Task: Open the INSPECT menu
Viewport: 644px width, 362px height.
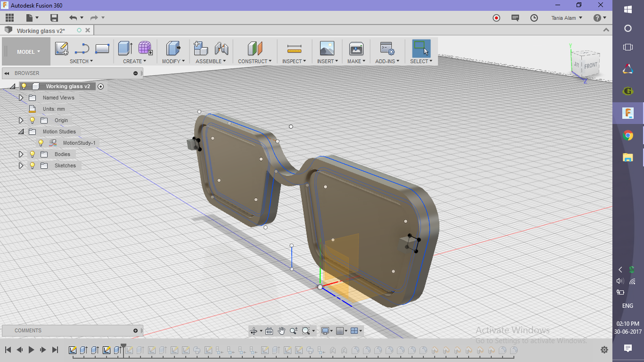Action: [x=294, y=61]
